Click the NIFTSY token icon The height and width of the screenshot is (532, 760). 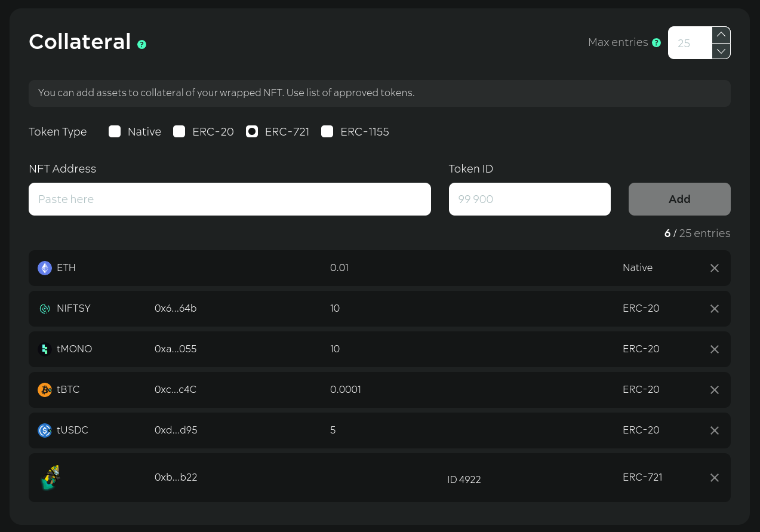(45, 309)
